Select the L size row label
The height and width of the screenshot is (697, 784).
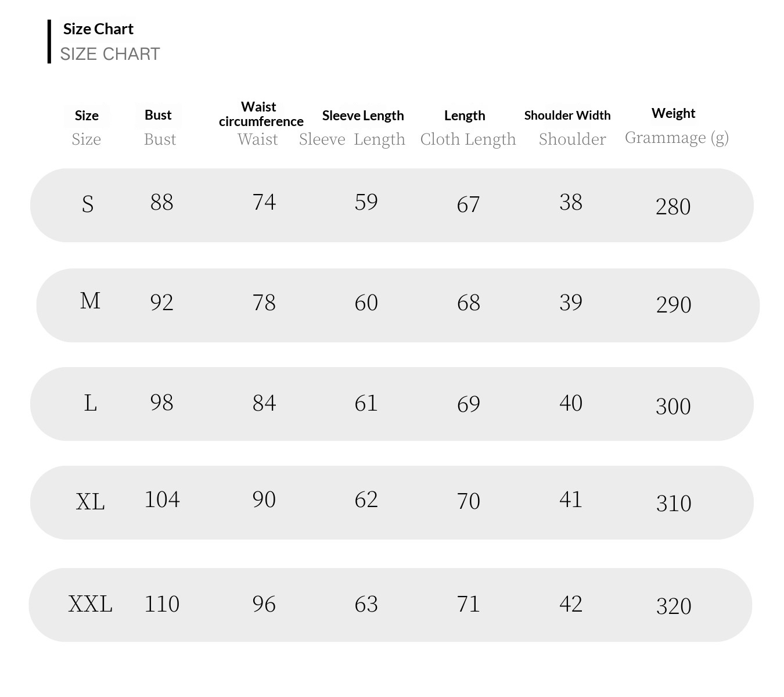click(90, 403)
